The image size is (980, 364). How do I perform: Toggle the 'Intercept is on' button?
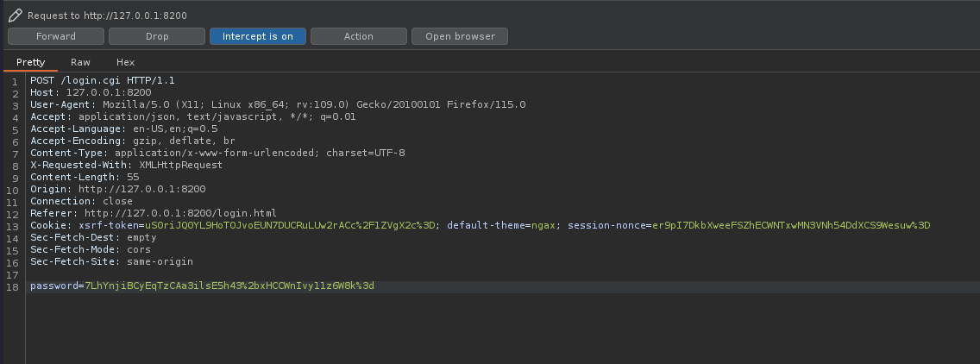[x=258, y=36]
